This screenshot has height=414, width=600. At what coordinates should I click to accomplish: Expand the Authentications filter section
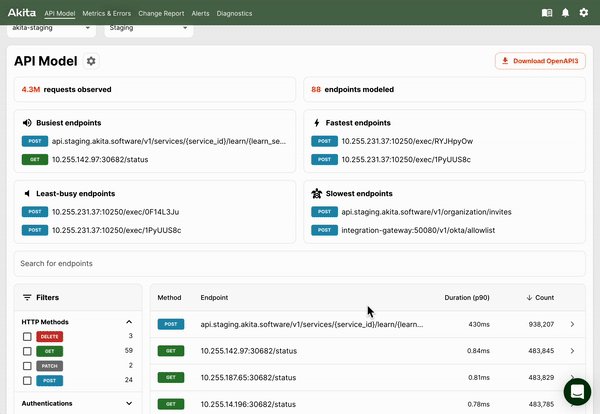[129, 403]
